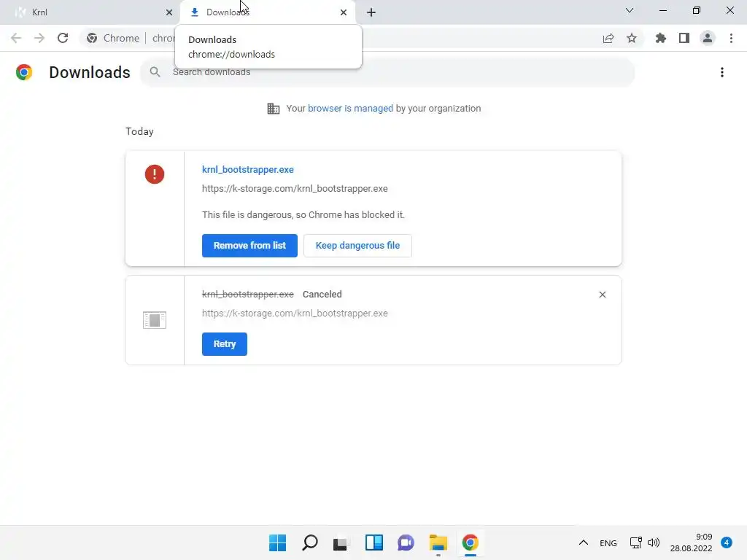The height and width of the screenshot is (560, 747).
Task: Open clock and date panel
Action: pyautogui.click(x=691, y=542)
